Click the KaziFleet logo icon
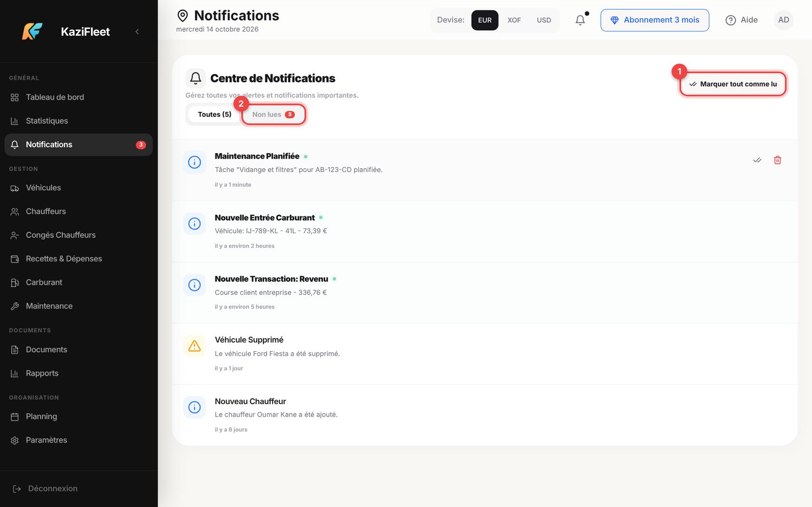Viewport: 812px width, 507px height. [x=32, y=31]
